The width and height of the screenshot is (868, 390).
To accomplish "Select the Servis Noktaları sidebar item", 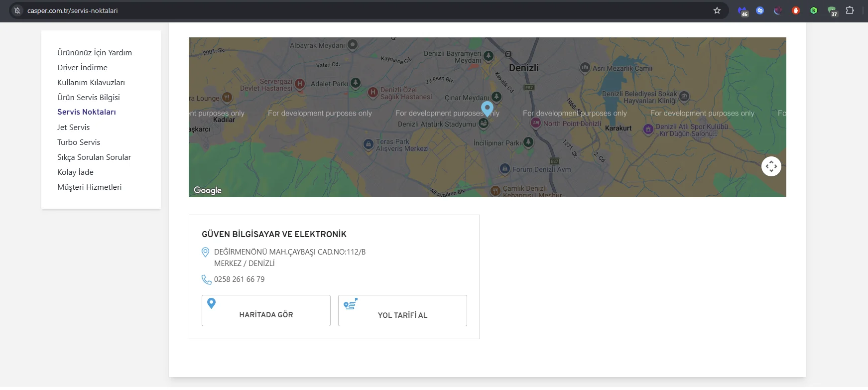I will tap(87, 112).
